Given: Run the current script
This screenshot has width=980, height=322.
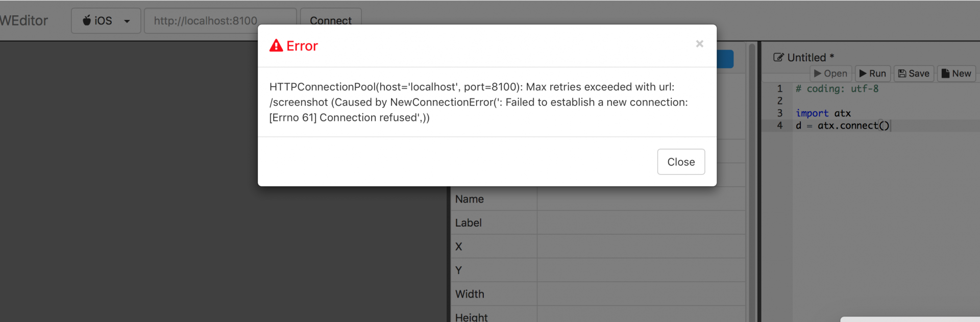Looking at the screenshot, I should [873, 73].
